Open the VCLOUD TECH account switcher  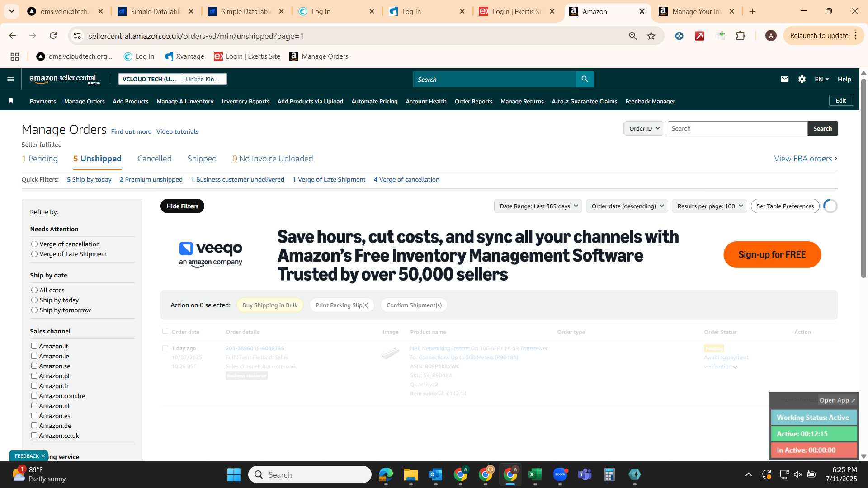coord(173,79)
